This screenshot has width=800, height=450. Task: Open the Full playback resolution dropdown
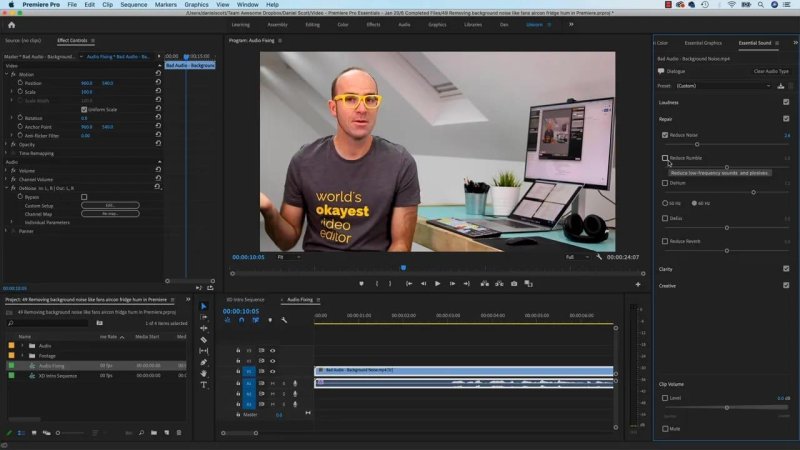pyautogui.click(x=577, y=257)
